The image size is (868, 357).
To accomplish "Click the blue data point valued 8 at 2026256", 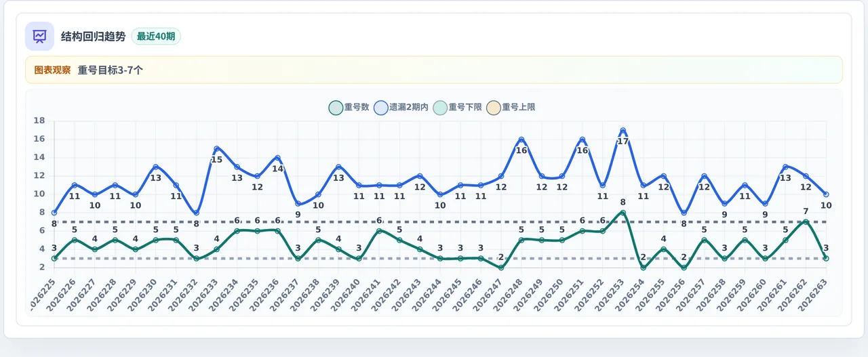I will (684, 213).
